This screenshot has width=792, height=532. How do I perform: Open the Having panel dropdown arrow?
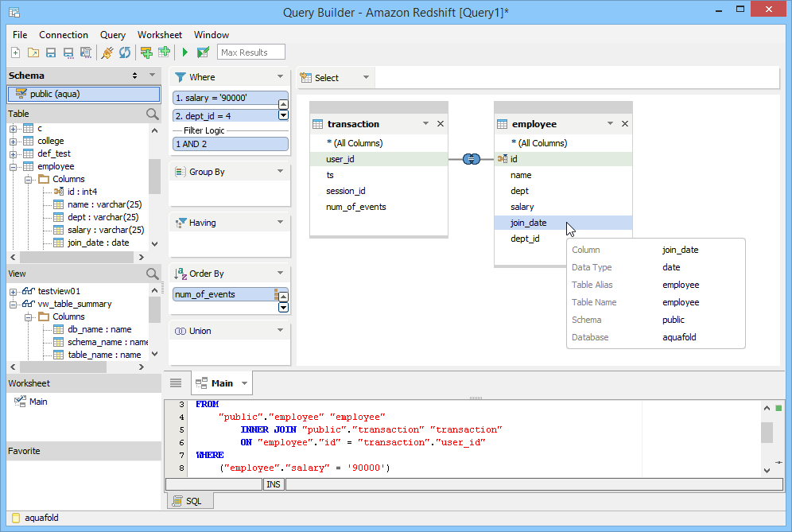coord(281,223)
